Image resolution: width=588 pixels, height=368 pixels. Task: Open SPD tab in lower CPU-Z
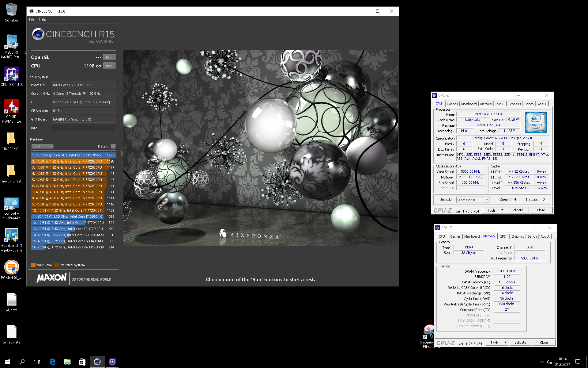(503, 236)
